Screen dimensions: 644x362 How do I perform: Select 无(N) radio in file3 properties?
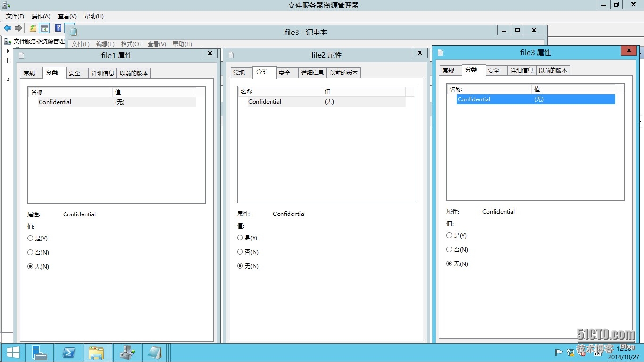tap(457, 264)
